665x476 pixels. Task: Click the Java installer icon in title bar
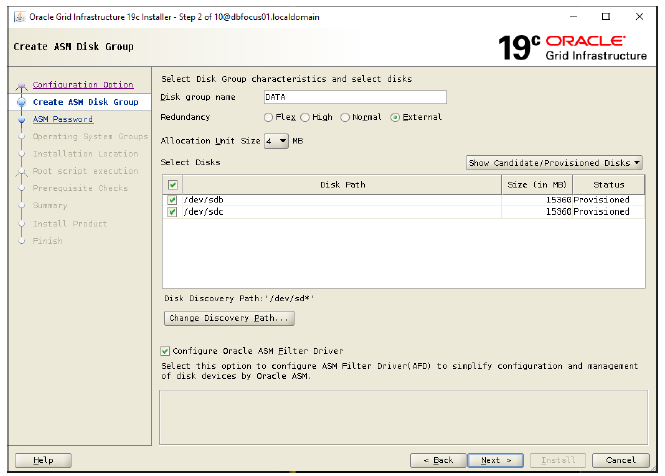pos(20,17)
